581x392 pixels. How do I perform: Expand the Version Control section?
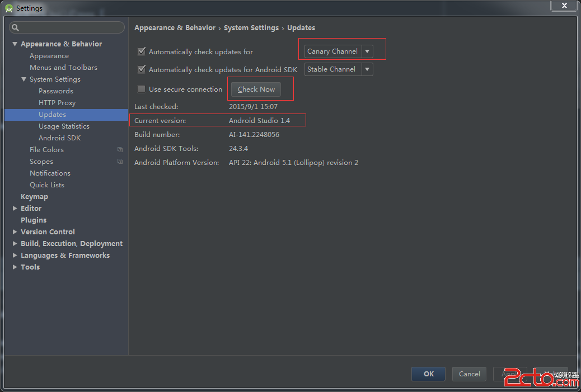pos(15,232)
